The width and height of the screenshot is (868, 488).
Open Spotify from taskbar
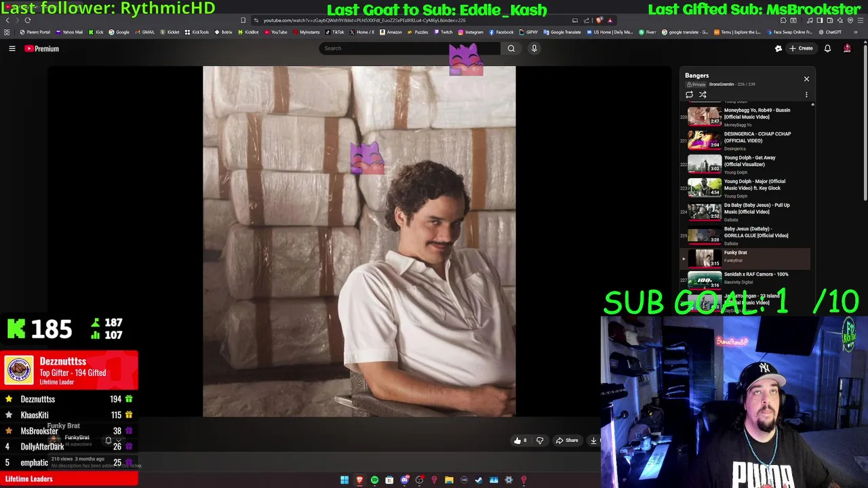point(374,480)
